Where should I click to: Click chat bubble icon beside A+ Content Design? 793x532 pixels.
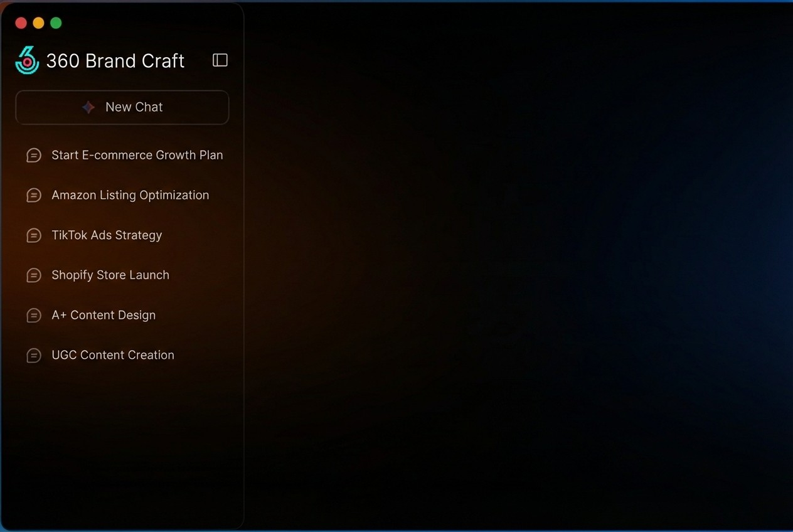pos(34,315)
